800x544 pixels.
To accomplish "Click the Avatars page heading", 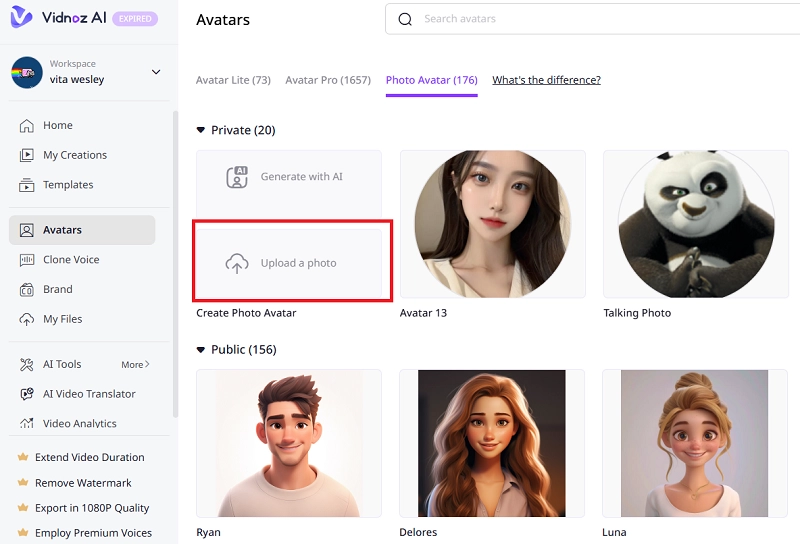I will click(x=223, y=20).
